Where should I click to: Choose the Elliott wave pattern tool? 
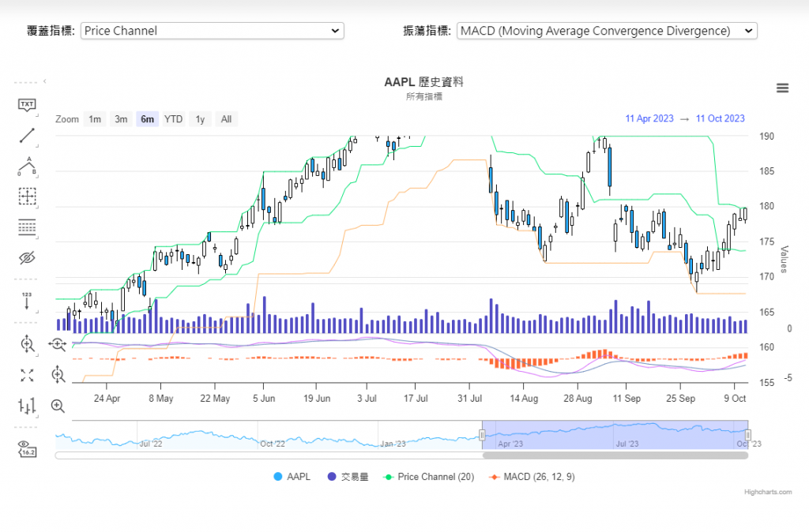click(x=27, y=166)
